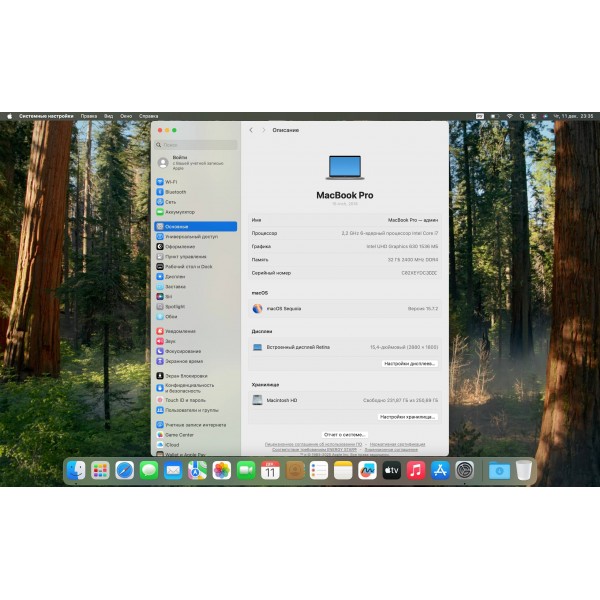Click the sidebar search field
Image resolution: width=600 pixels, height=600 pixels.
pos(196,144)
